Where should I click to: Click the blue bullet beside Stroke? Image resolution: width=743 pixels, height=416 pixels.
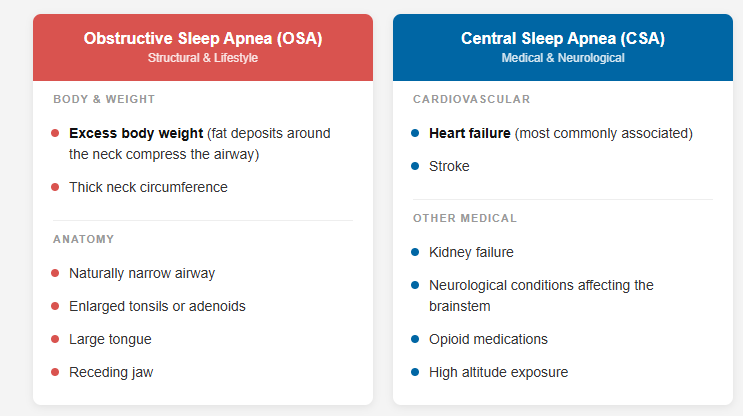415,166
